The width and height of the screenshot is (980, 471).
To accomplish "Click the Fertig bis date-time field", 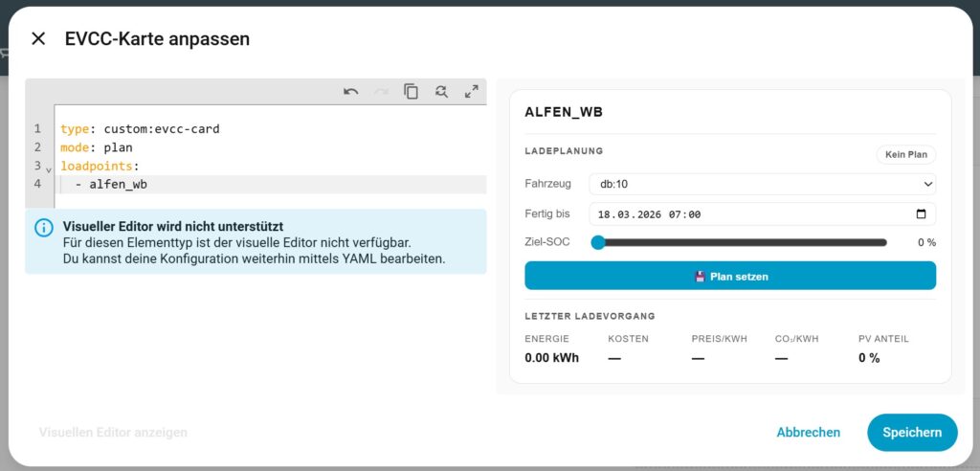I will [746, 214].
